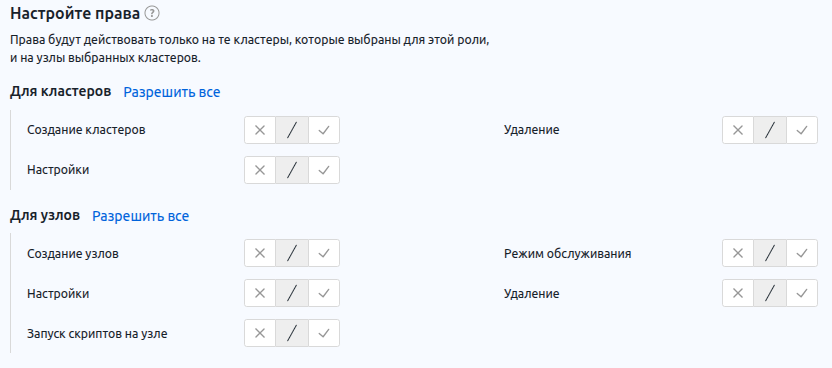Image resolution: width=832 pixels, height=368 pixels.
Task: Set cluster Удаление to slash neutral state
Action: [x=770, y=130]
